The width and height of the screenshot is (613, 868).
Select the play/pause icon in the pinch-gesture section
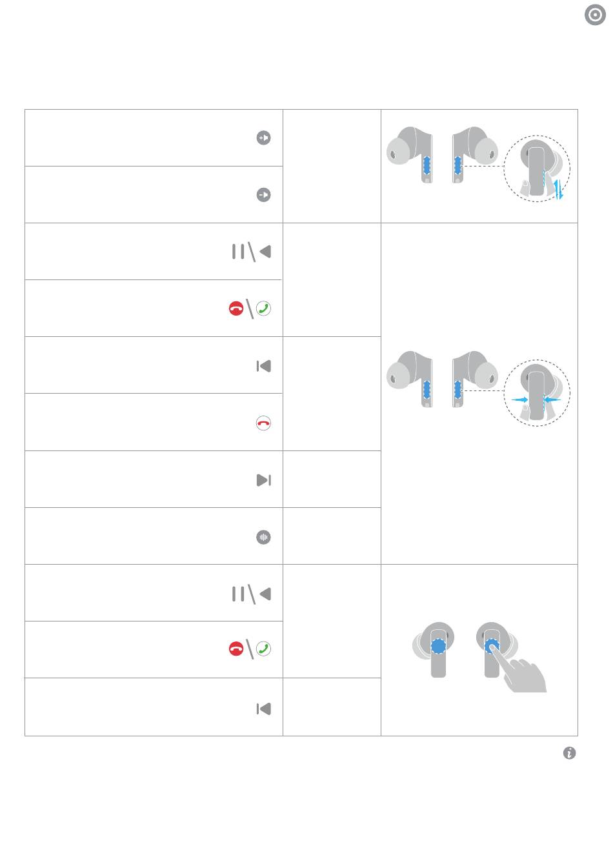point(252,252)
